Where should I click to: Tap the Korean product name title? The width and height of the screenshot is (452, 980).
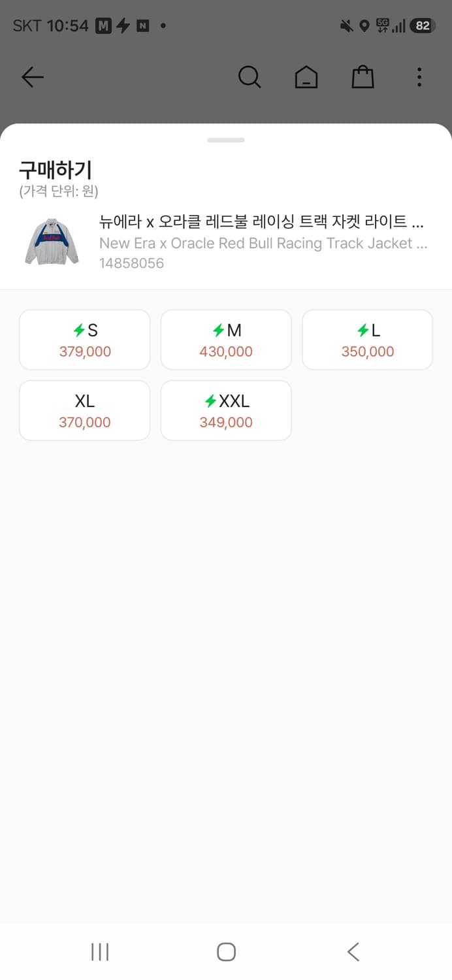[x=261, y=221]
